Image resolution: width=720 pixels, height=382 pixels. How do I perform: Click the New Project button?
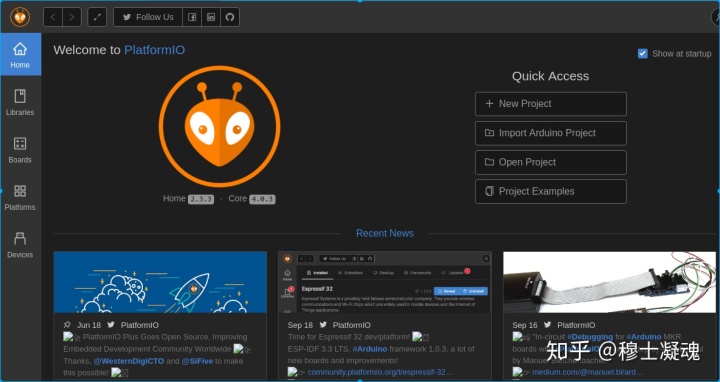tap(551, 104)
